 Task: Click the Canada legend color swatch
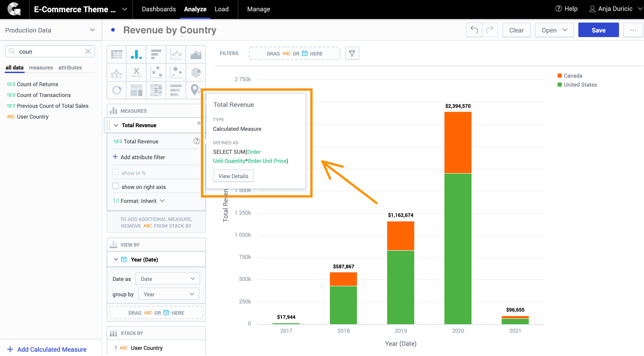pyautogui.click(x=559, y=75)
